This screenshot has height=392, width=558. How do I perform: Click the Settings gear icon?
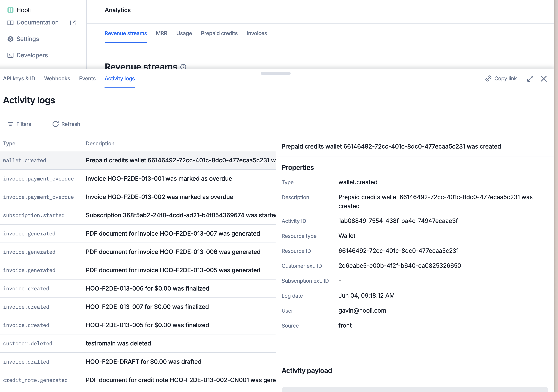coord(10,39)
